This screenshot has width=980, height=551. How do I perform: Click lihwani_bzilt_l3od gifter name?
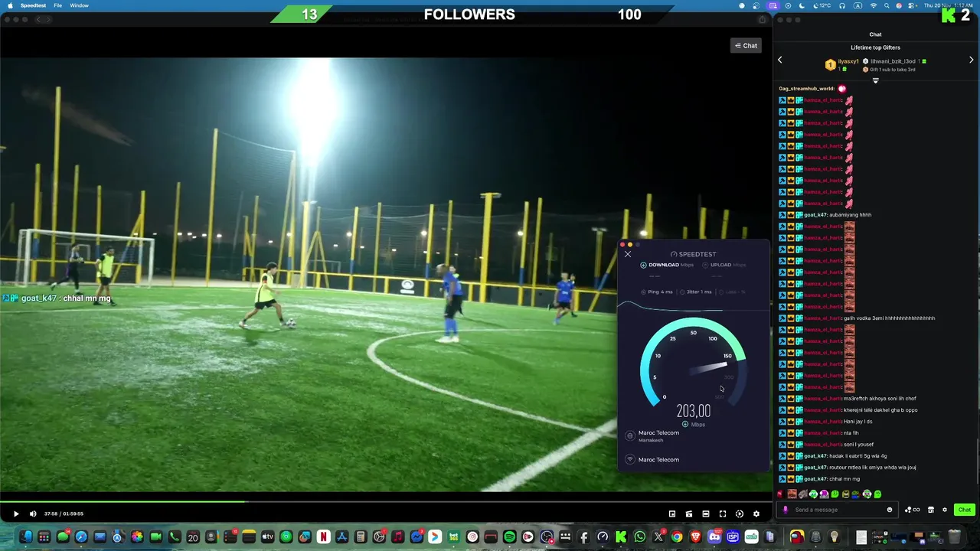point(893,61)
